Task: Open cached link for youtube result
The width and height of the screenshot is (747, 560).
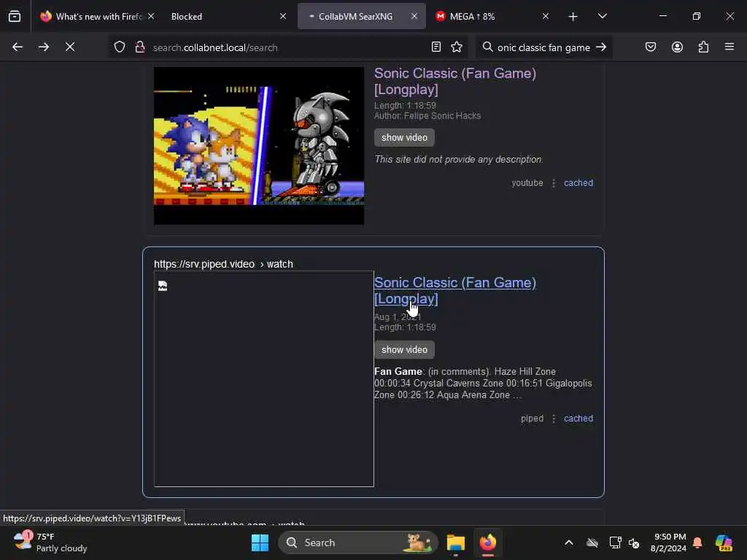Action: (578, 183)
